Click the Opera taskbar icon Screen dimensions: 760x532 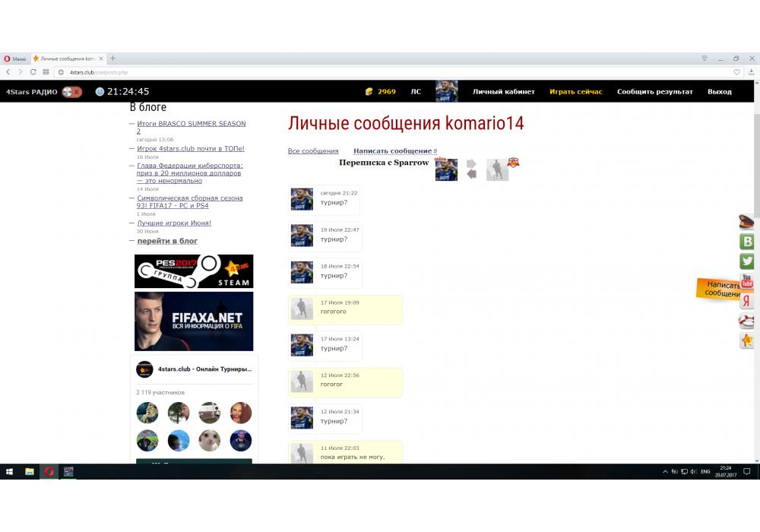(49, 471)
